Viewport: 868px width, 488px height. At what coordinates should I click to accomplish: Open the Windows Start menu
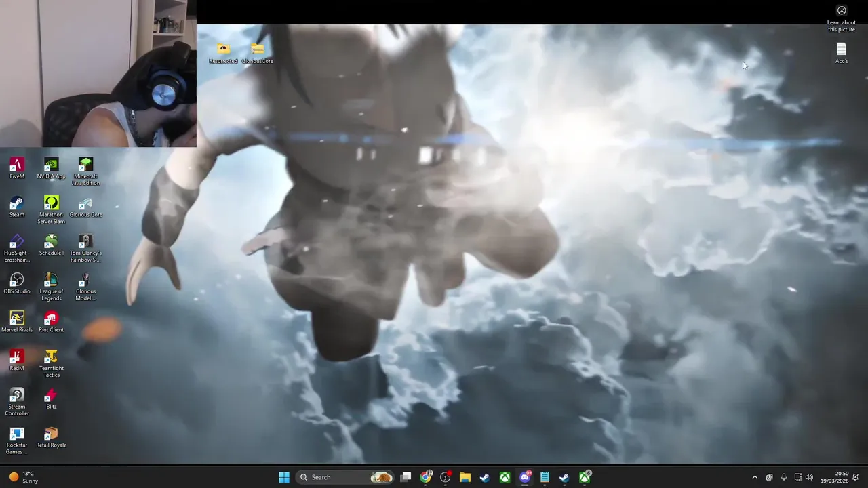point(284,477)
